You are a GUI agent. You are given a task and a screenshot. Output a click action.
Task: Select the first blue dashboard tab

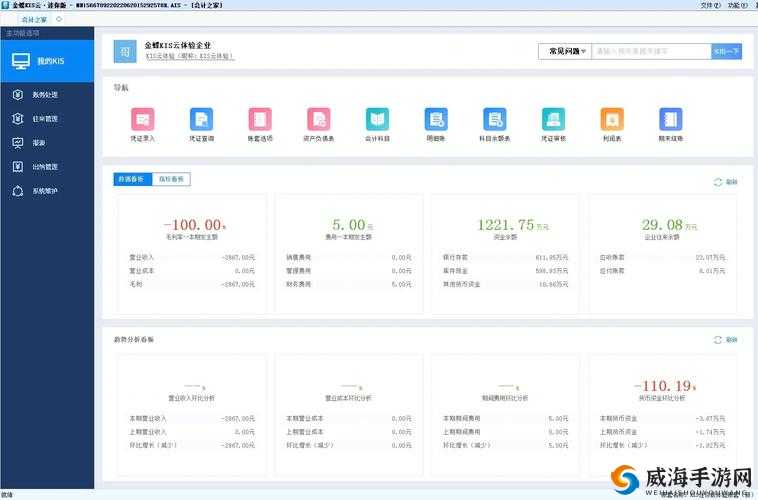(x=132, y=179)
